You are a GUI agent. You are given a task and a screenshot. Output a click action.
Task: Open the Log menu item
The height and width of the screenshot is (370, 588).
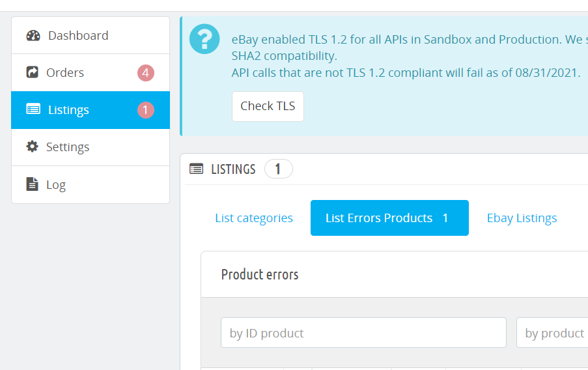pyautogui.click(x=56, y=185)
